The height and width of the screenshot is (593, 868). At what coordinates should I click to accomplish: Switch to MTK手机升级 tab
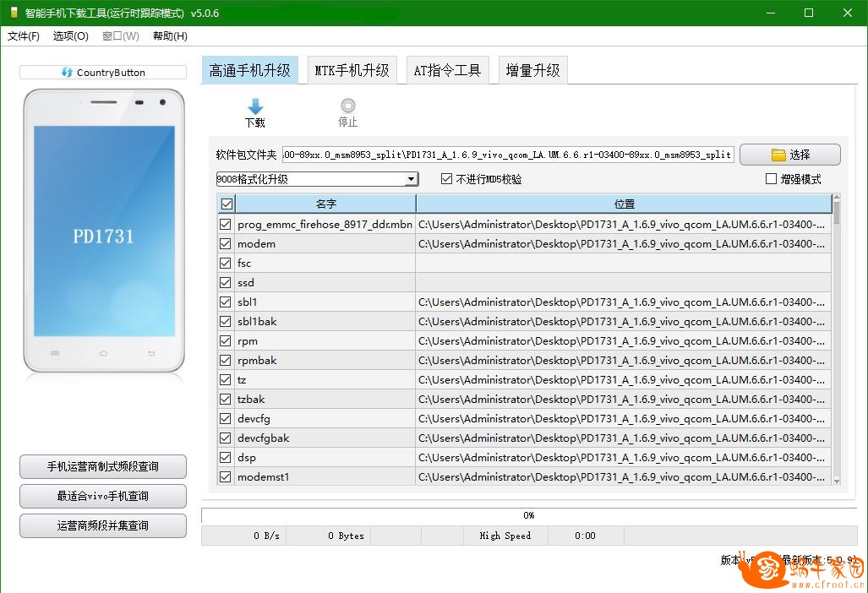[x=352, y=70]
